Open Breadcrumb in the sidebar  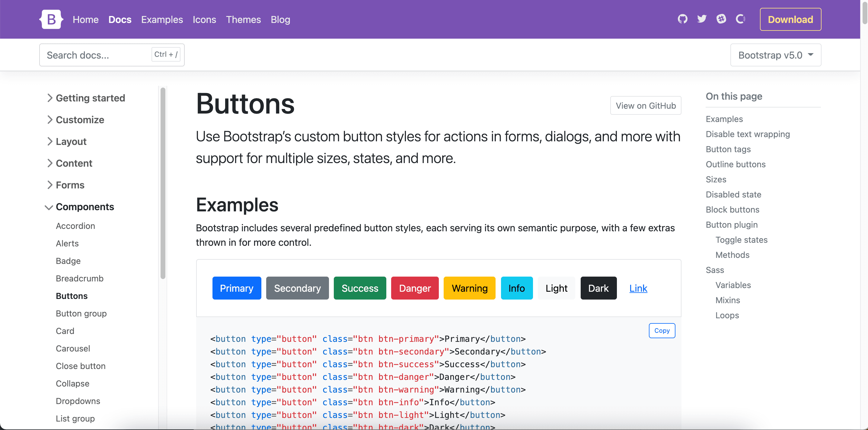pyautogui.click(x=79, y=279)
